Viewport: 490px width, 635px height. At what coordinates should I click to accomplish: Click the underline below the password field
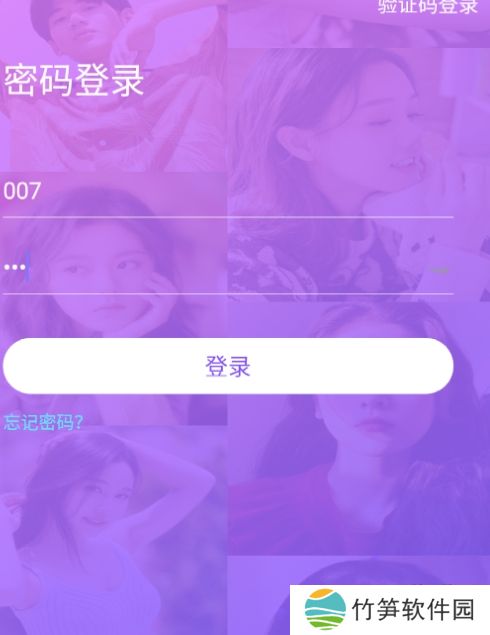point(228,293)
